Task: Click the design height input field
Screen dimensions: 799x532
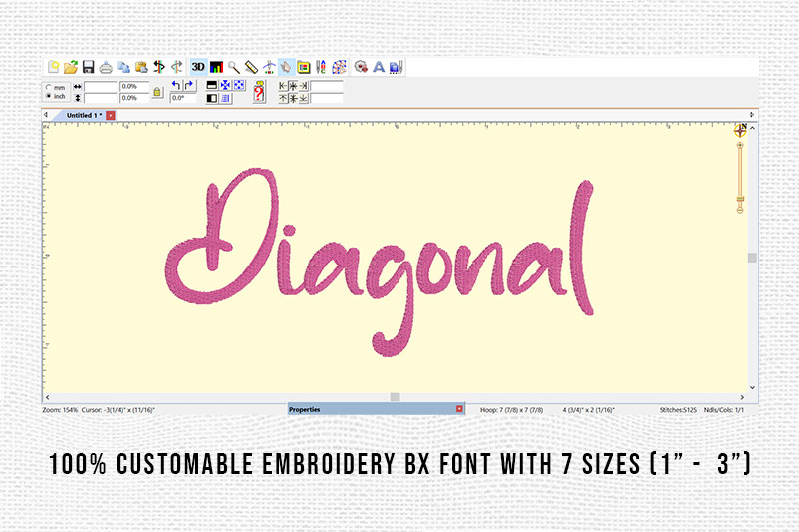Action: tap(101, 98)
